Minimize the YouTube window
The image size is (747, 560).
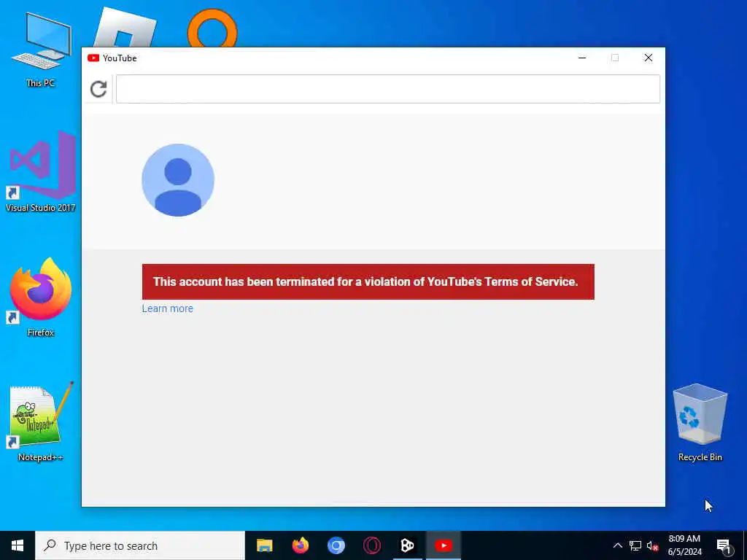tap(582, 58)
